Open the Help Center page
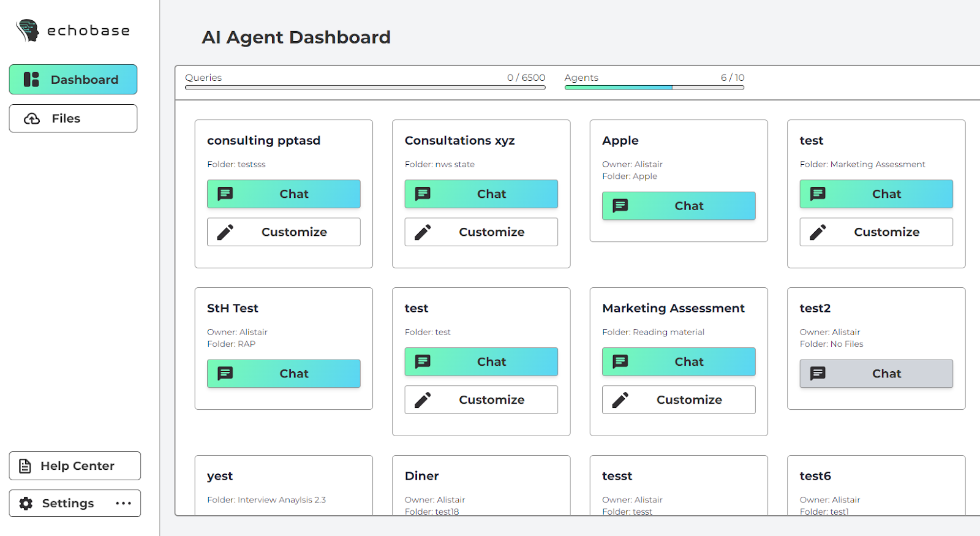 pyautogui.click(x=75, y=466)
